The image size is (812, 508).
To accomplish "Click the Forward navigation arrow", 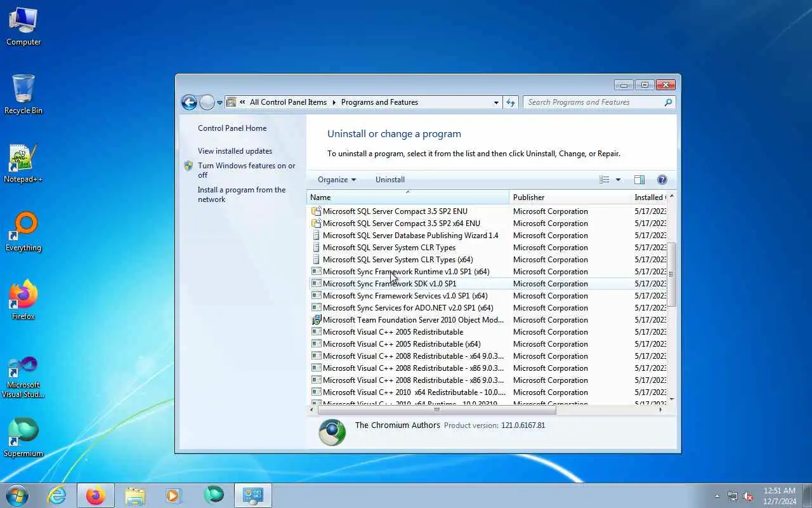I will tap(207, 102).
